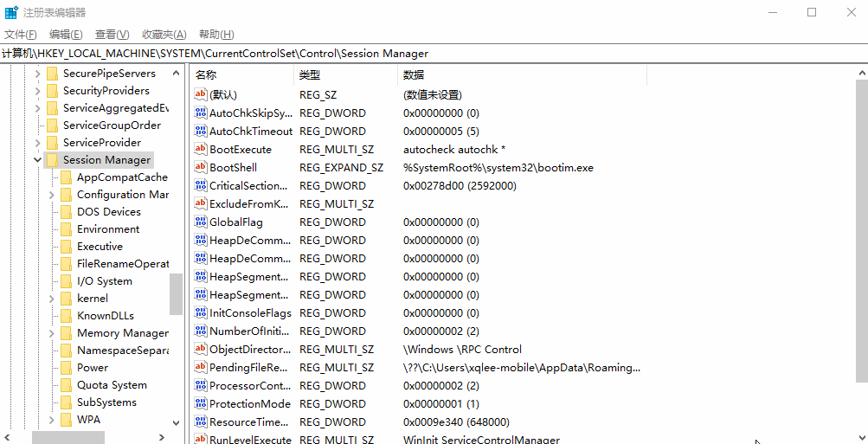Click the tree pane scroll right arrow
Screen dimensions: 868x444
coord(162,437)
